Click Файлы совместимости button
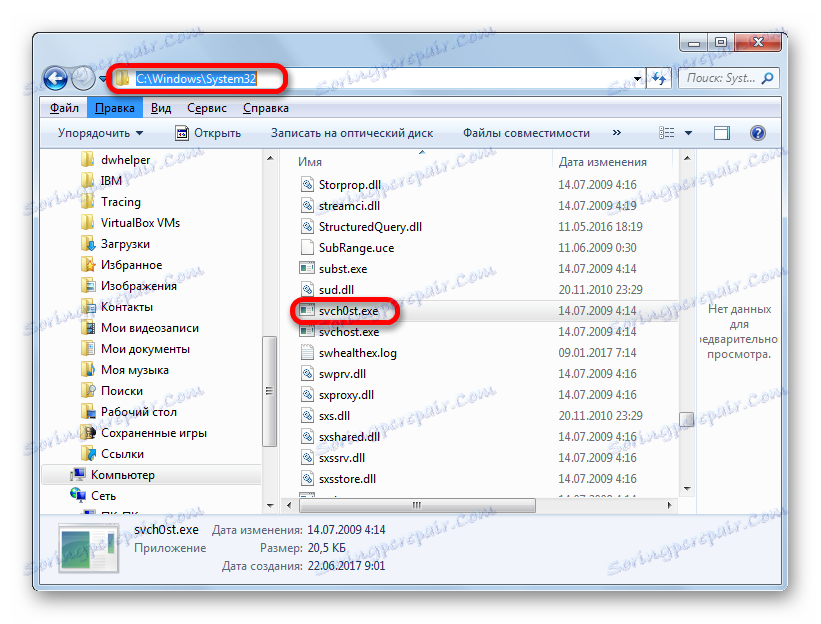821x624 pixels. coord(526,133)
